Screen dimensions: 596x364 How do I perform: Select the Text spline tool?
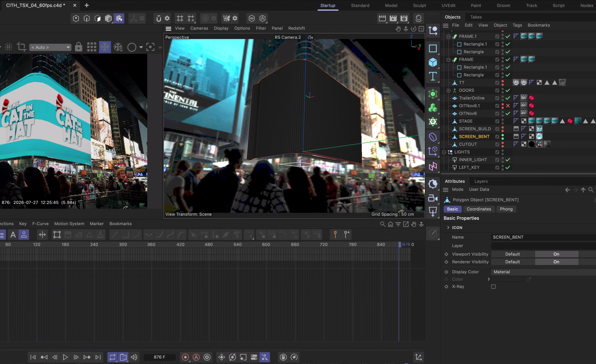(433, 76)
